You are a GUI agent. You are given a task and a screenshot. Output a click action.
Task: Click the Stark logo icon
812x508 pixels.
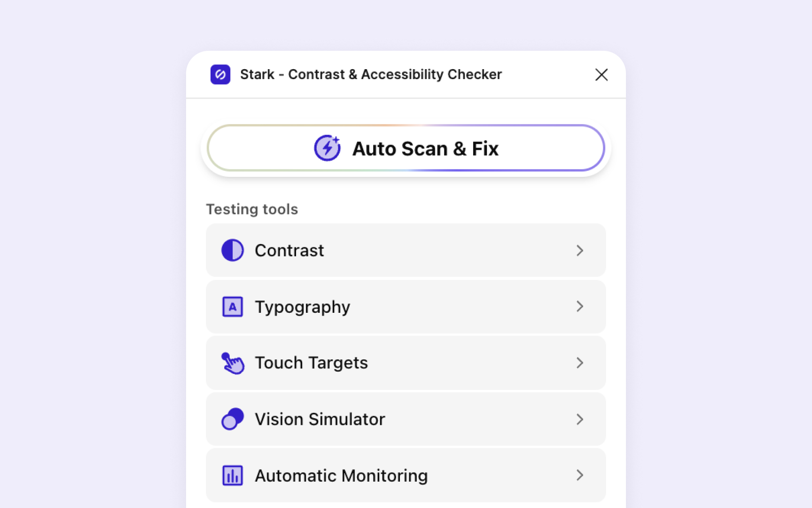coord(220,74)
